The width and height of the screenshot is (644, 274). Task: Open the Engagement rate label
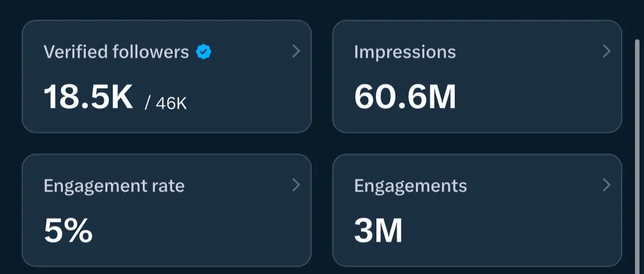(114, 186)
